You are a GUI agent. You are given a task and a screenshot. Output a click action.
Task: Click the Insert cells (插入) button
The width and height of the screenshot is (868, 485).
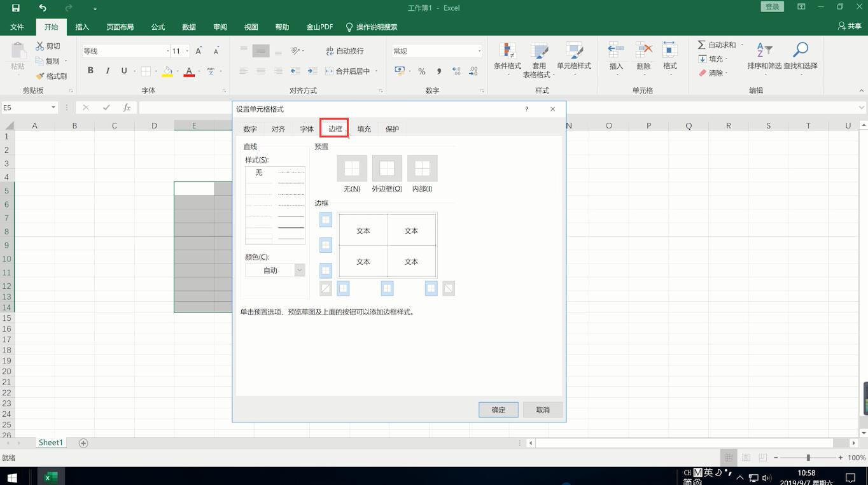point(616,60)
